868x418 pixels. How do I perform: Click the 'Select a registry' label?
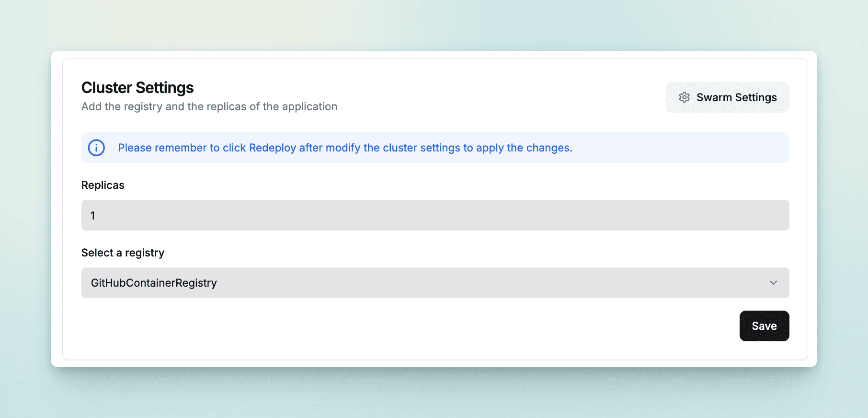(123, 253)
